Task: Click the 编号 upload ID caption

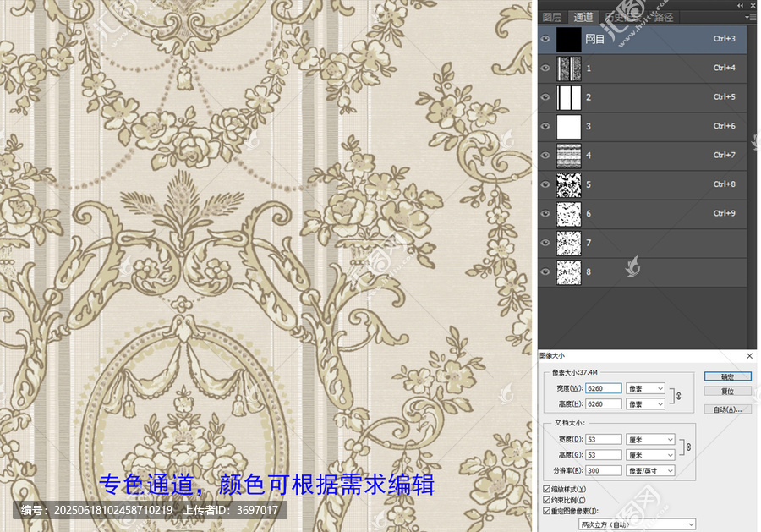Action: coord(150,510)
